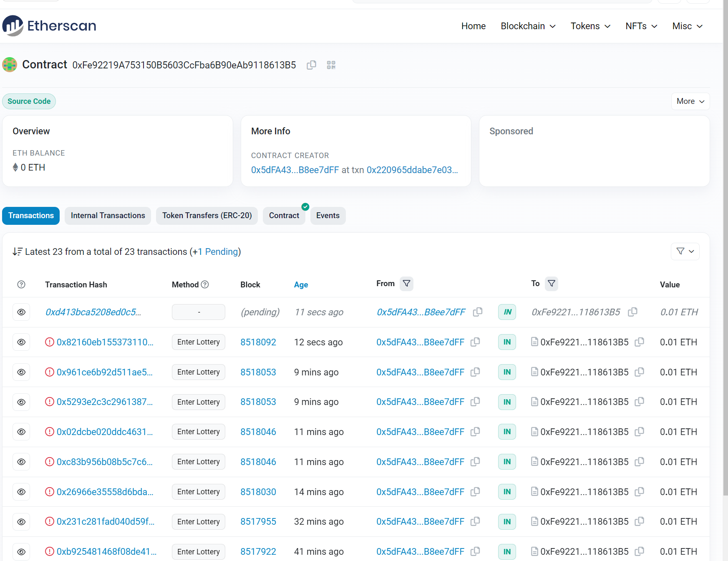Expand the Misc menu
The width and height of the screenshot is (728, 561).
pos(688,26)
